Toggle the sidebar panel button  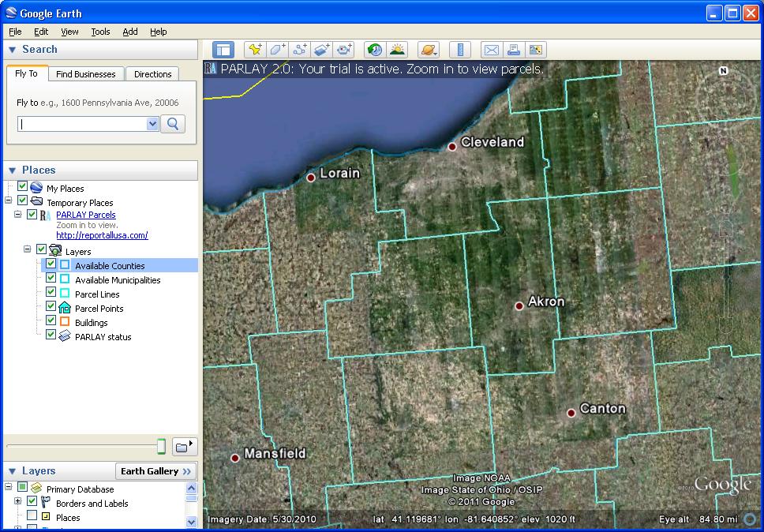click(x=223, y=50)
